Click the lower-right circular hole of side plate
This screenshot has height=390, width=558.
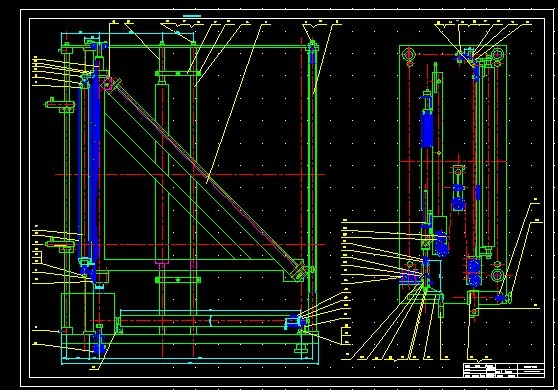tap(497, 275)
